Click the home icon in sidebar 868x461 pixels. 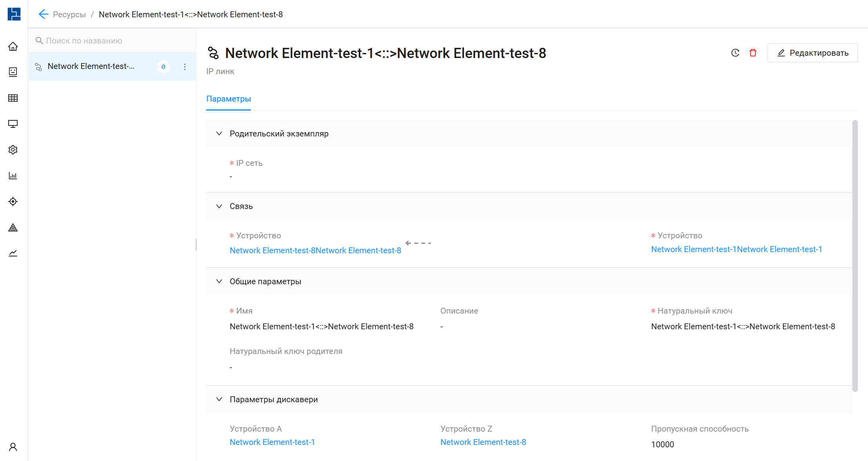[x=13, y=47]
